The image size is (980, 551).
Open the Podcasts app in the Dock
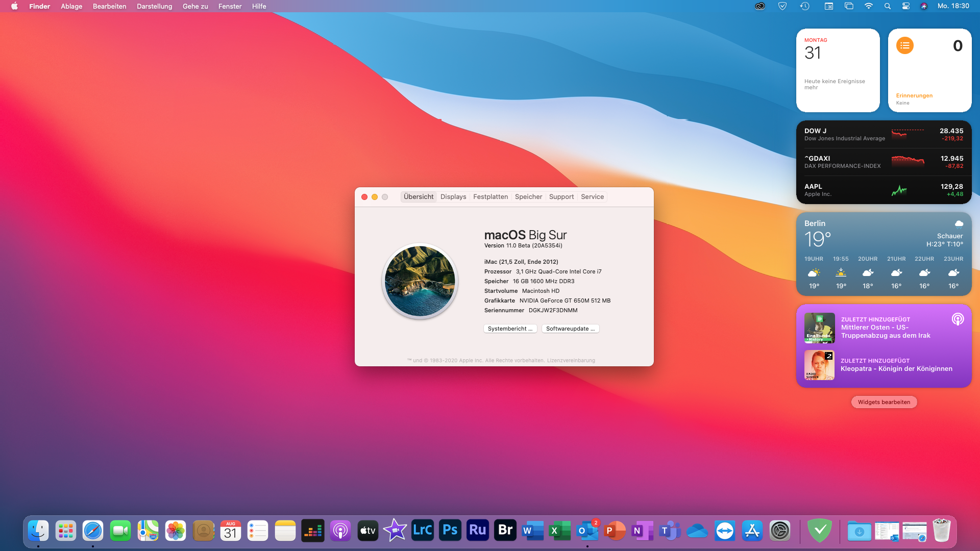click(x=340, y=531)
